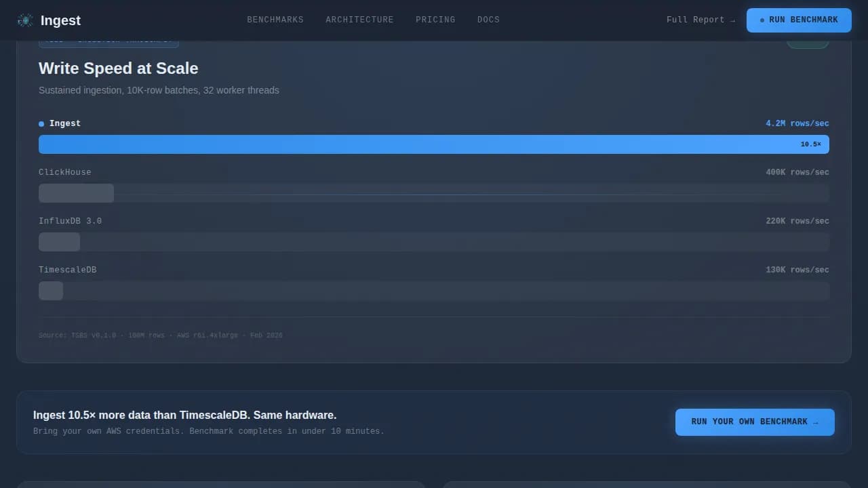Select the '130K rows/sec' value
868x488 pixels.
tap(797, 270)
